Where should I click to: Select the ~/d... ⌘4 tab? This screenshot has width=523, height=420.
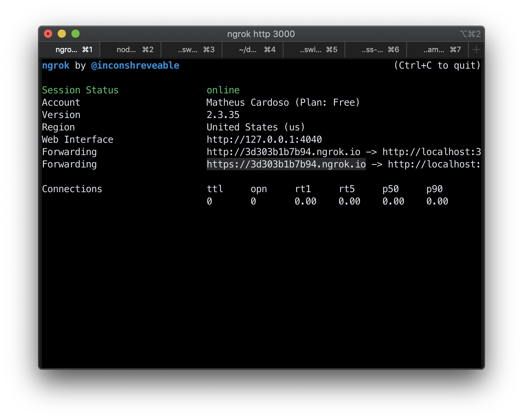click(253, 50)
